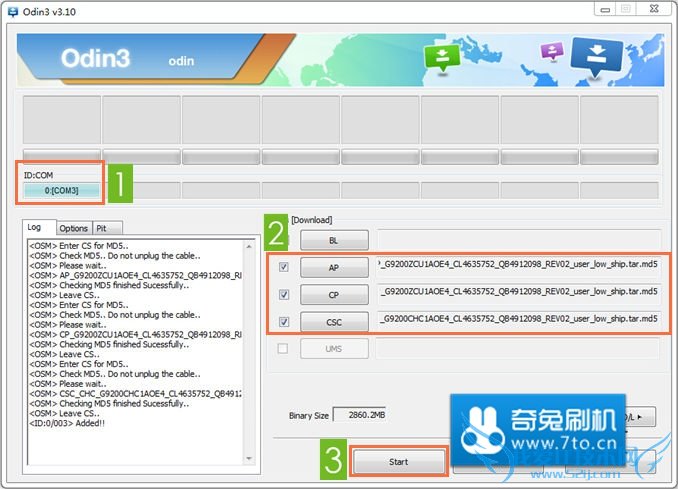678x489 pixels.
Task: Click the Start button to begin flashing
Action: (x=398, y=462)
